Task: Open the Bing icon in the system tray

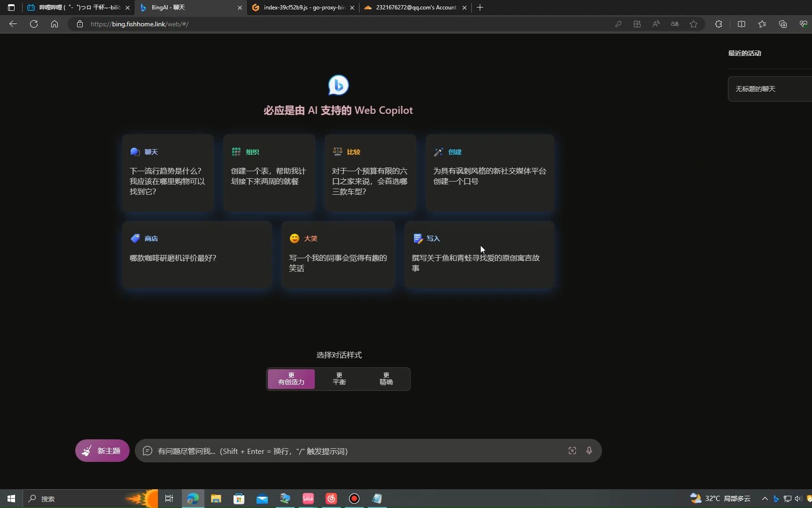Action: click(776, 499)
